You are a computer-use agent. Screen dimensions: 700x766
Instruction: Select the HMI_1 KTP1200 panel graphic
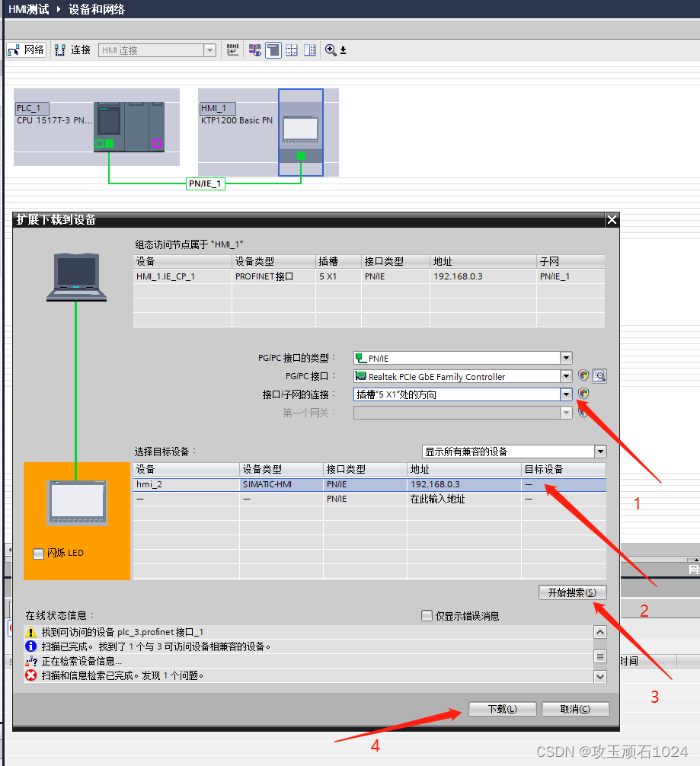tap(301, 132)
